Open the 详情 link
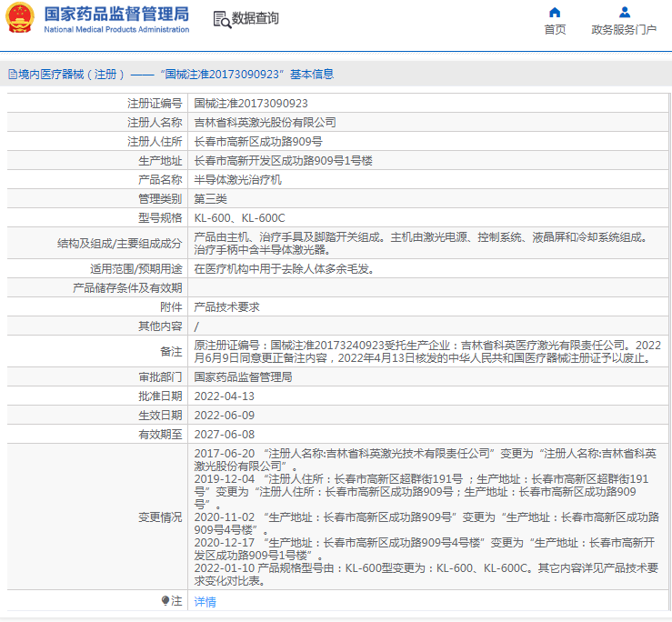Image resolution: width=672 pixels, height=622 pixels. (x=205, y=602)
